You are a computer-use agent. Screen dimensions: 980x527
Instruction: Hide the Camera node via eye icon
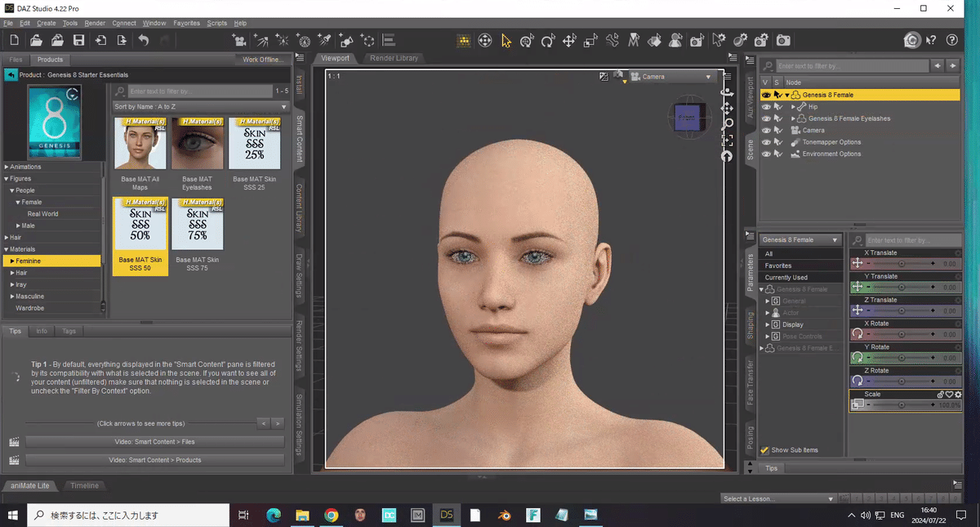(766, 130)
